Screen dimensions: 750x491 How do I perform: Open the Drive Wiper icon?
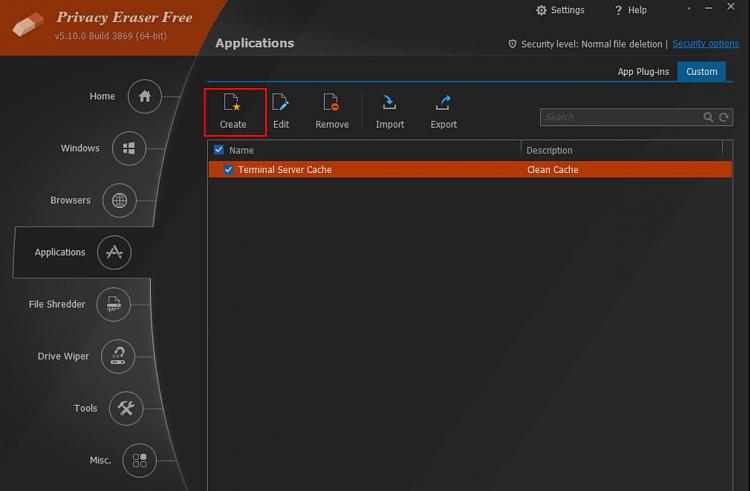point(118,356)
